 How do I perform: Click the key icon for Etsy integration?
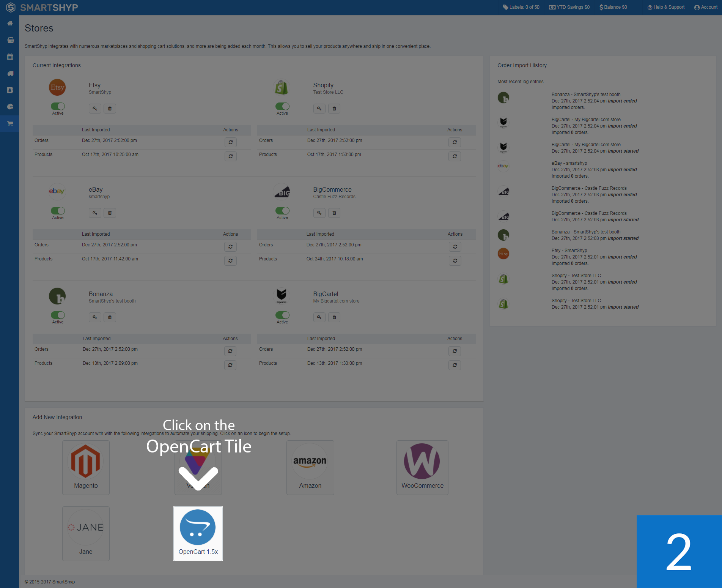tap(95, 109)
